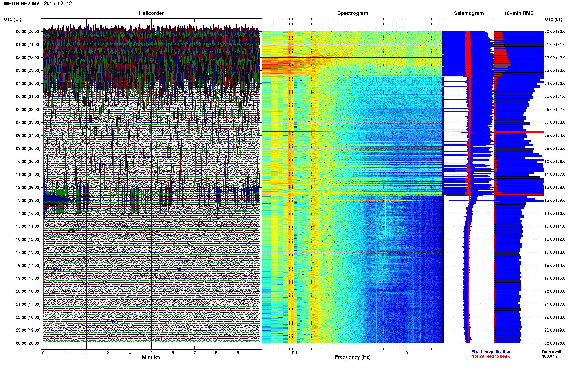Click left time label '00:00 (20:00)' at the top
This screenshot has width=588, height=368.
click(28, 31)
